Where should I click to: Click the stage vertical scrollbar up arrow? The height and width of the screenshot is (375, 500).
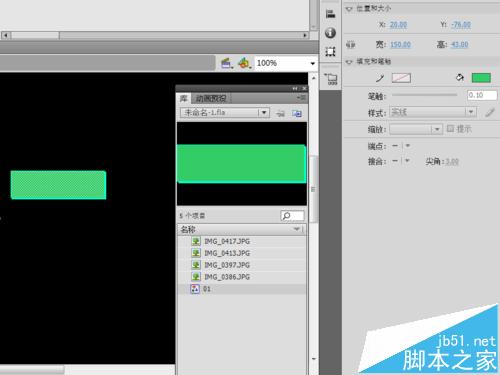pyautogui.click(x=314, y=78)
